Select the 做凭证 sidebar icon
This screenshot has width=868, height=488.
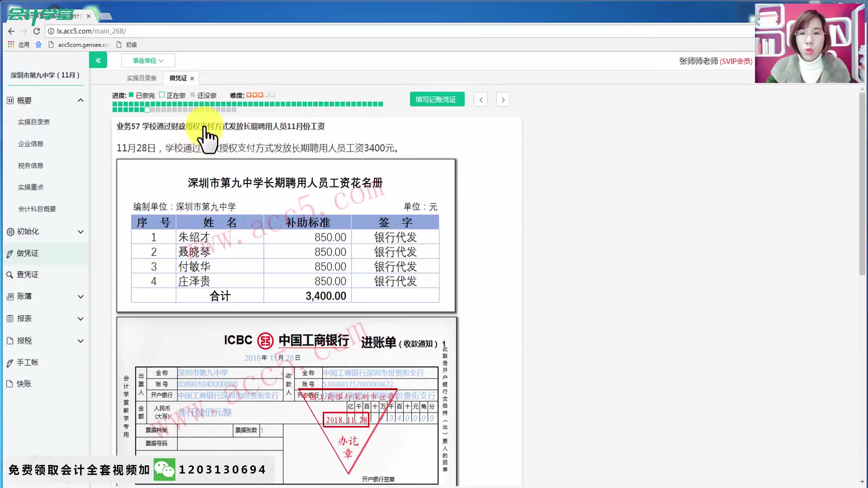[9, 253]
